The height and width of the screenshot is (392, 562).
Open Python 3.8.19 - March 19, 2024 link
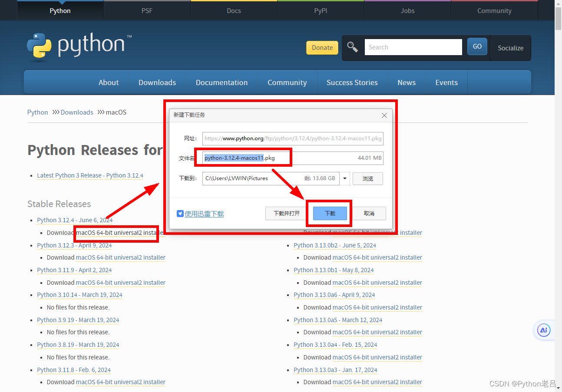(78, 345)
